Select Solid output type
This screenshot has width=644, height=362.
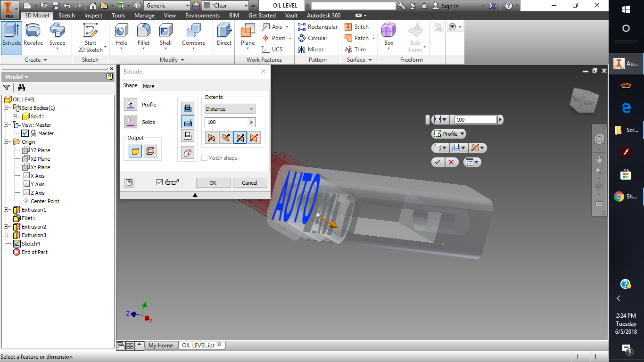pos(135,151)
